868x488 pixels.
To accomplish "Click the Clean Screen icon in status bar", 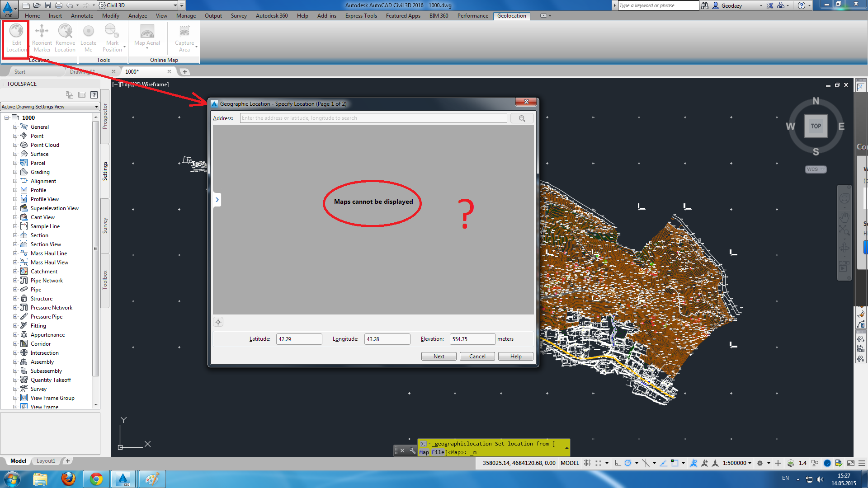I will click(850, 463).
